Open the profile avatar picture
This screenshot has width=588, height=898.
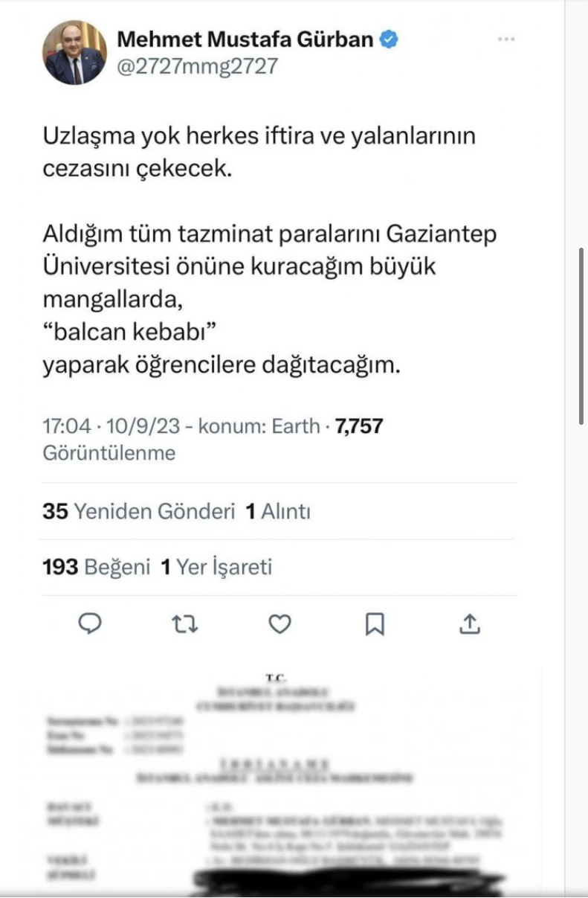click(x=74, y=52)
